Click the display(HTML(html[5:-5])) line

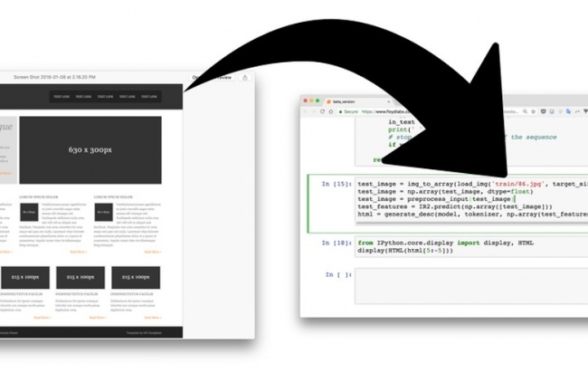coord(405,251)
